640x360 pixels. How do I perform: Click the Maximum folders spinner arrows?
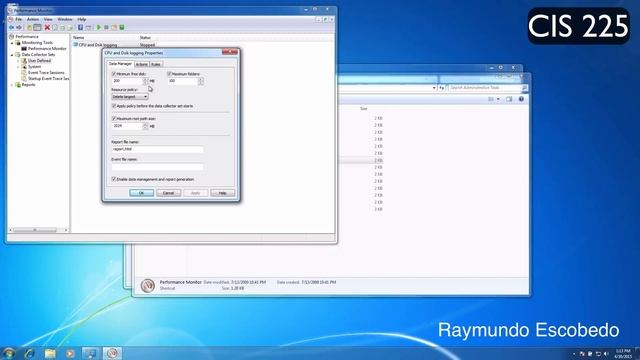point(200,81)
